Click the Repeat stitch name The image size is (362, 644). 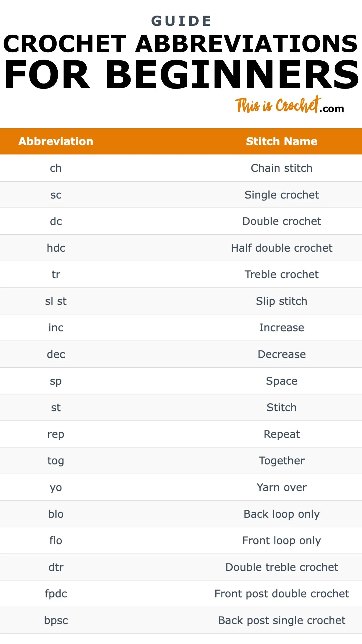click(282, 434)
